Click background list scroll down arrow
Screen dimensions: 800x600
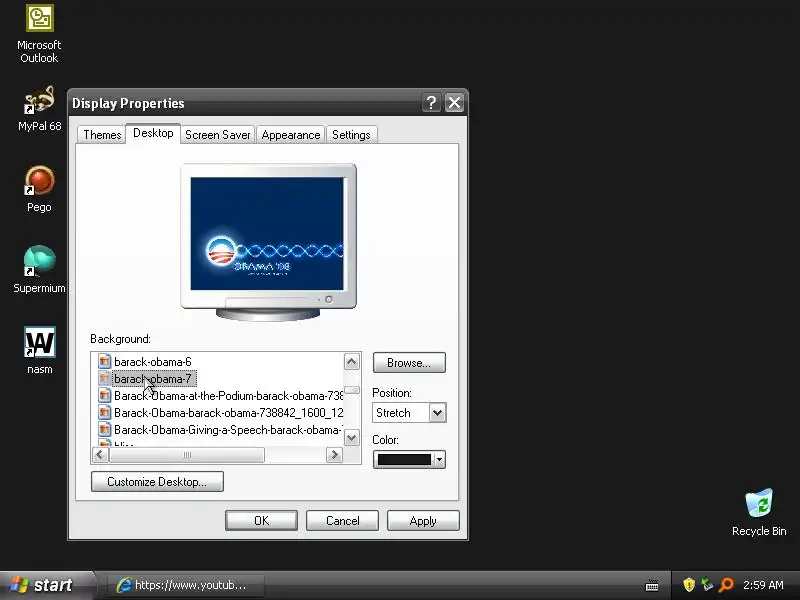click(x=352, y=437)
